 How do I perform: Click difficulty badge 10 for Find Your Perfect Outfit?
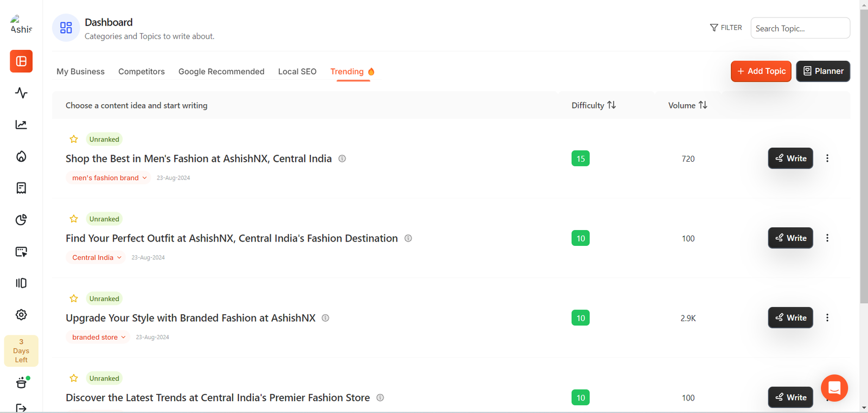tap(580, 238)
